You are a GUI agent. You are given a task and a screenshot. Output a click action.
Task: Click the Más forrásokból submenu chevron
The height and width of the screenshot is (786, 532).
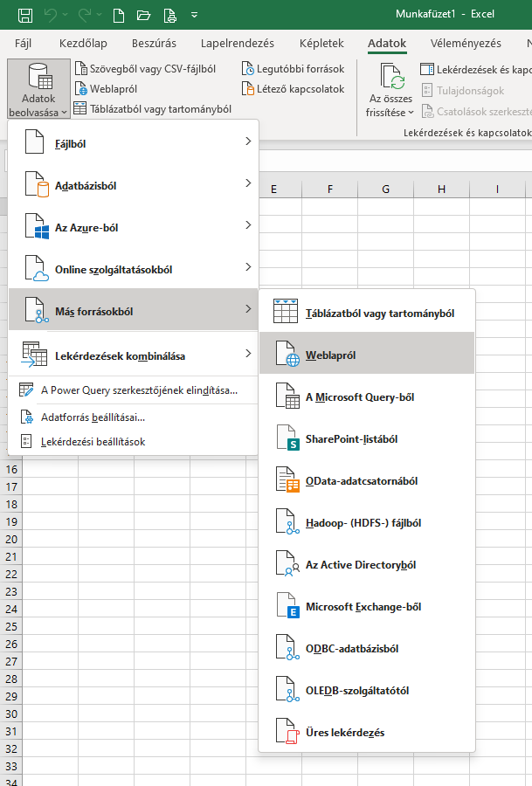click(248, 309)
